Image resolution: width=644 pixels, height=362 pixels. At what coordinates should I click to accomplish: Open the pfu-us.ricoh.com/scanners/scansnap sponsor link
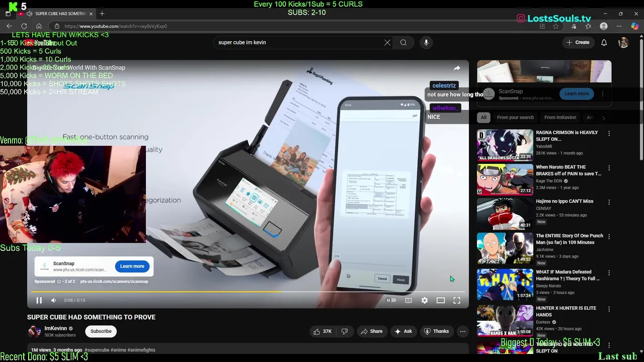(114, 282)
